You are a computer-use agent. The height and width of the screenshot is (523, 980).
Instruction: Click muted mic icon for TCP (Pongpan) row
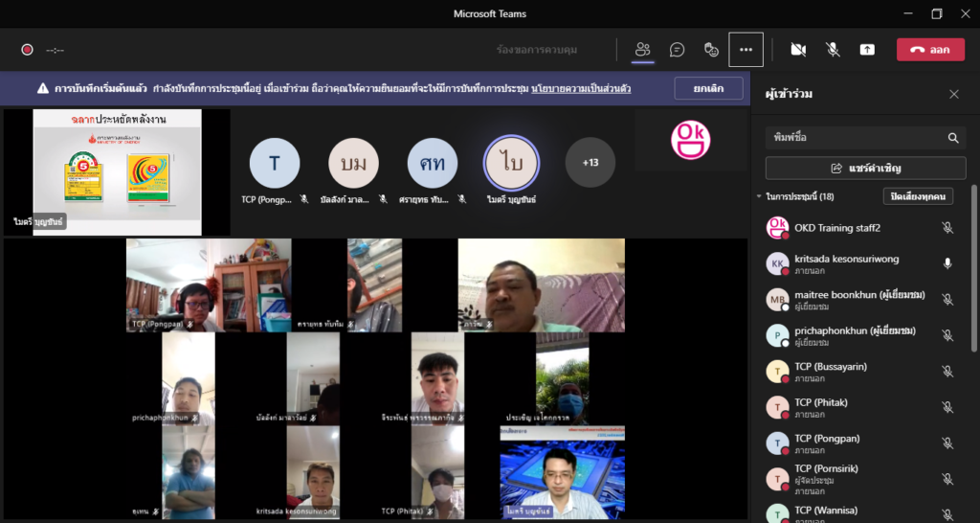pyautogui.click(x=947, y=443)
